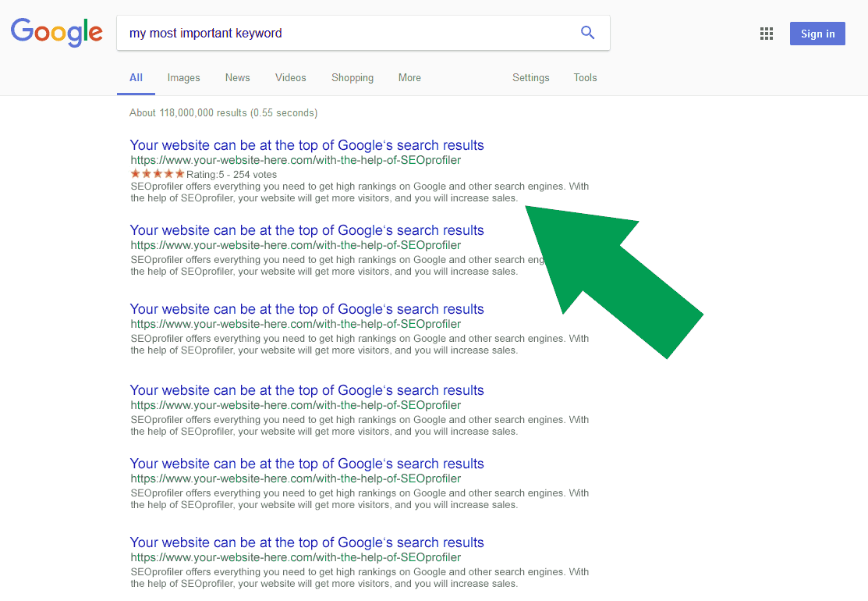Click the green URL of the third result
Image resolution: width=868 pixels, height=601 pixels.
coord(296,324)
